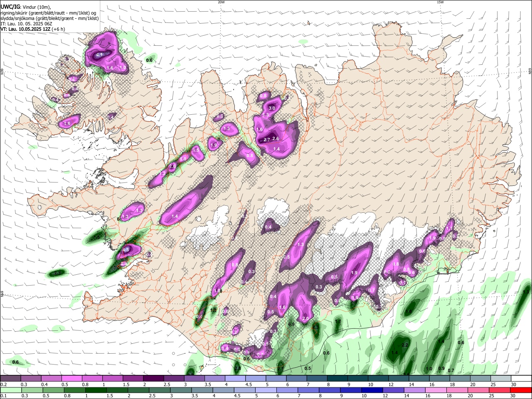Click the pale green 0.1 rain legend swatch
The image size is (532, 399).
click(x=11, y=390)
